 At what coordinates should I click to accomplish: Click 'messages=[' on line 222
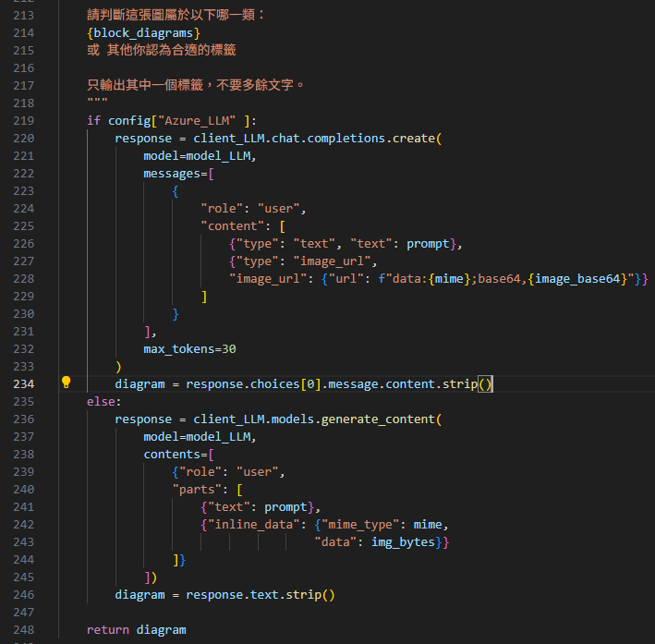(179, 174)
